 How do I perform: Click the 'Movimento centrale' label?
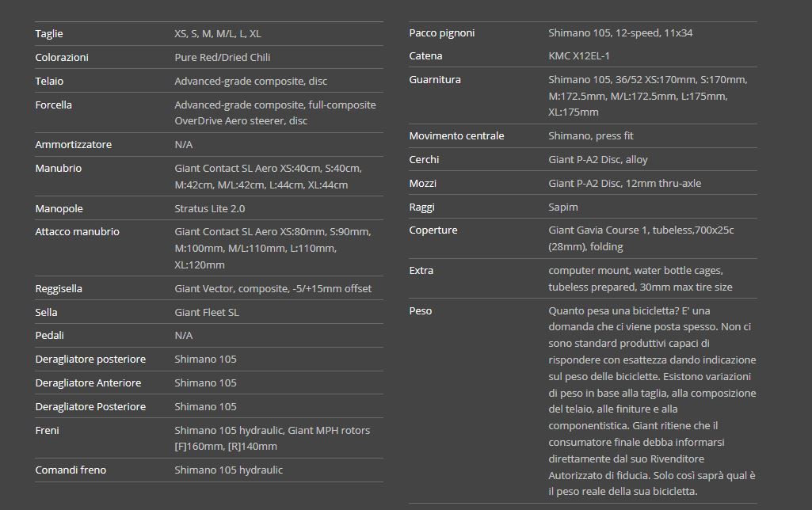(x=456, y=136)
